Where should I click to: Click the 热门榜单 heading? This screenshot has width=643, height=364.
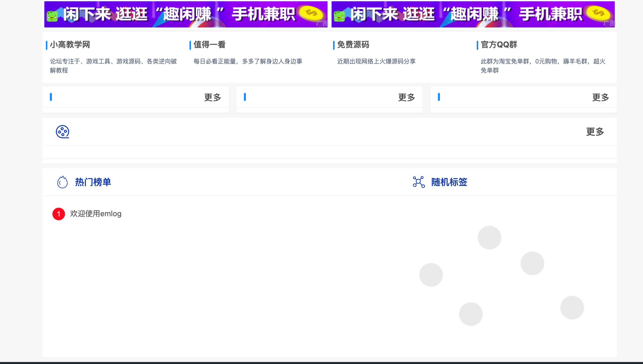coord(93,182)
